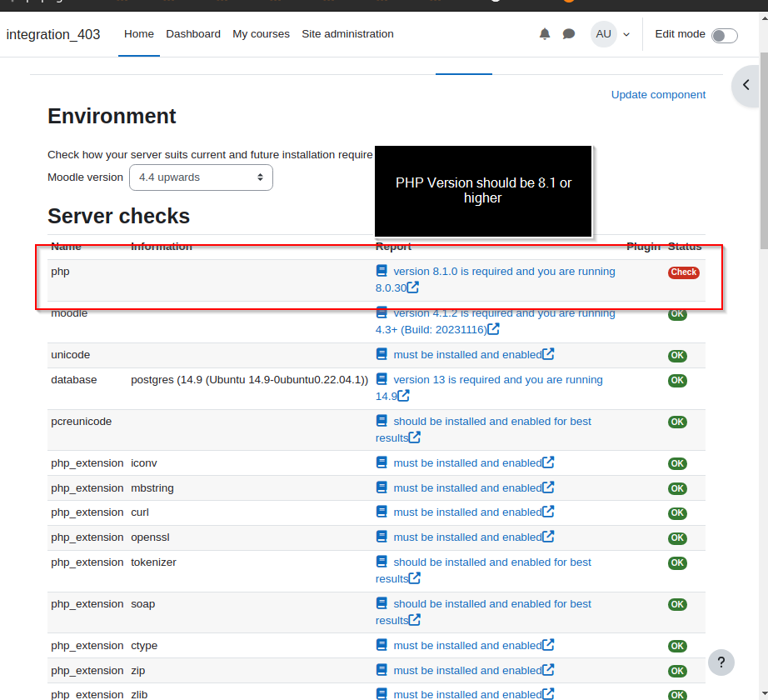This screenshot has width=768, height=700.
Task: Click external link icon in zip row
Action: [548, 670]
